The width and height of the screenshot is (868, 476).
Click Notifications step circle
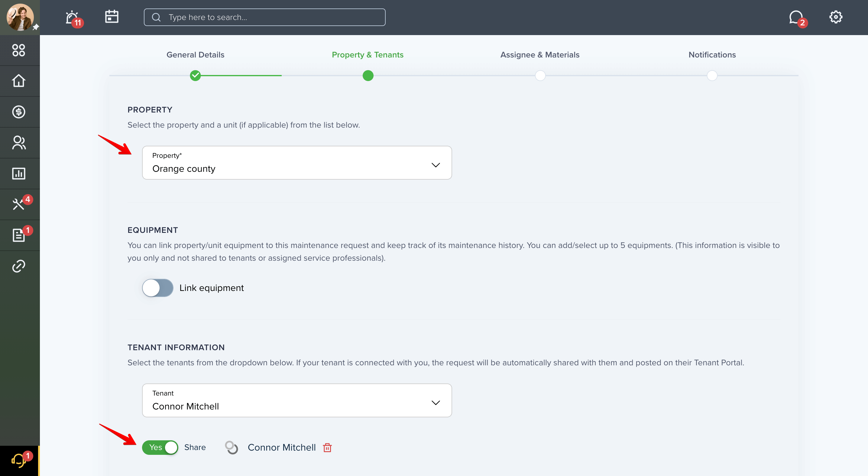point(712,76)
